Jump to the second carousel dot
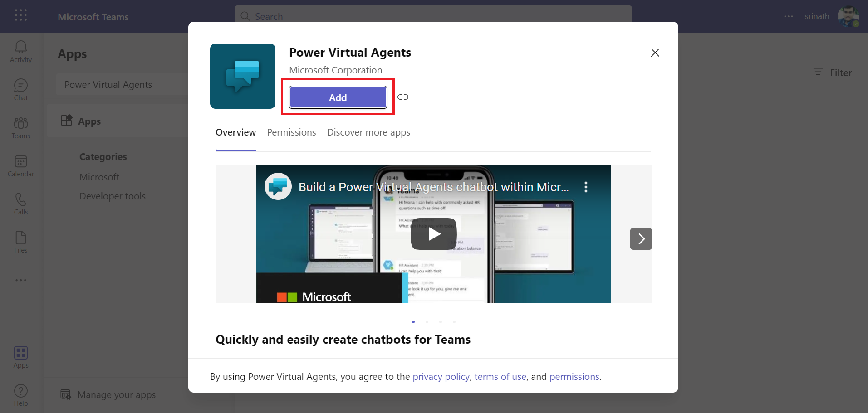 point(427,322)
